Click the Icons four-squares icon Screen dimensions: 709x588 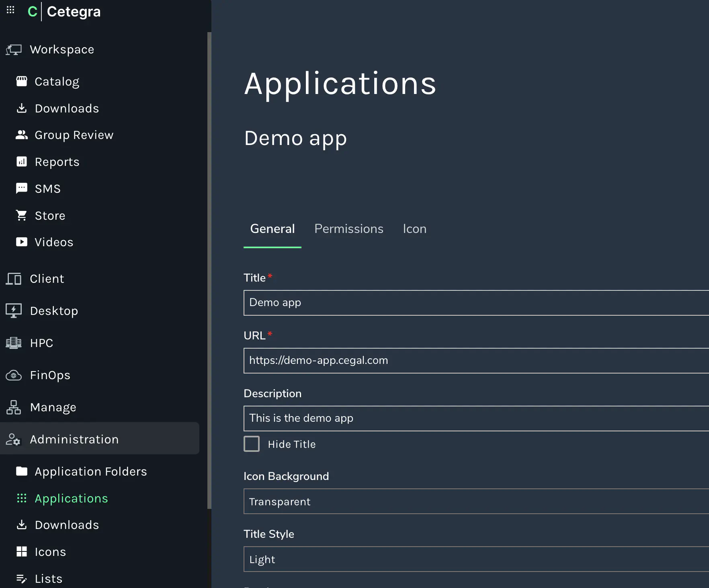[22, 551]
